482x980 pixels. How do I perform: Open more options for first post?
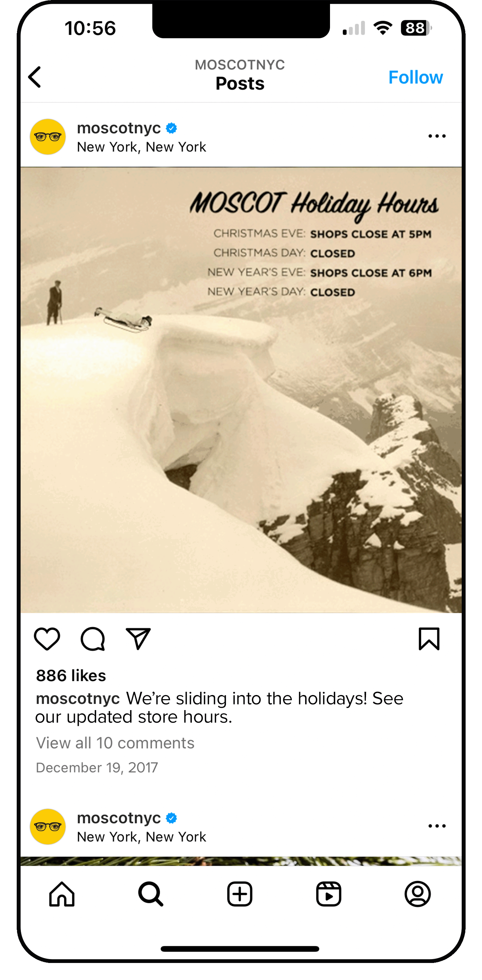click(437, 136)
